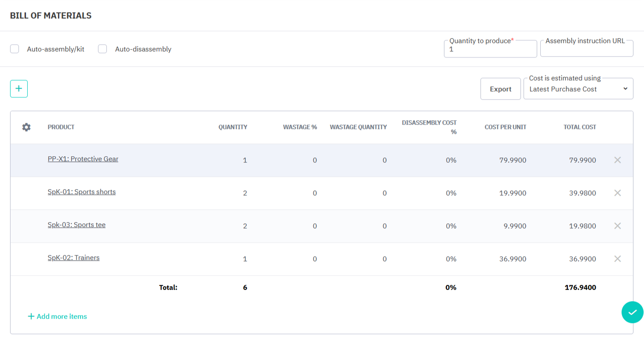
Task: Click grand total 176.9400 value
Action: tap(580, 288)
